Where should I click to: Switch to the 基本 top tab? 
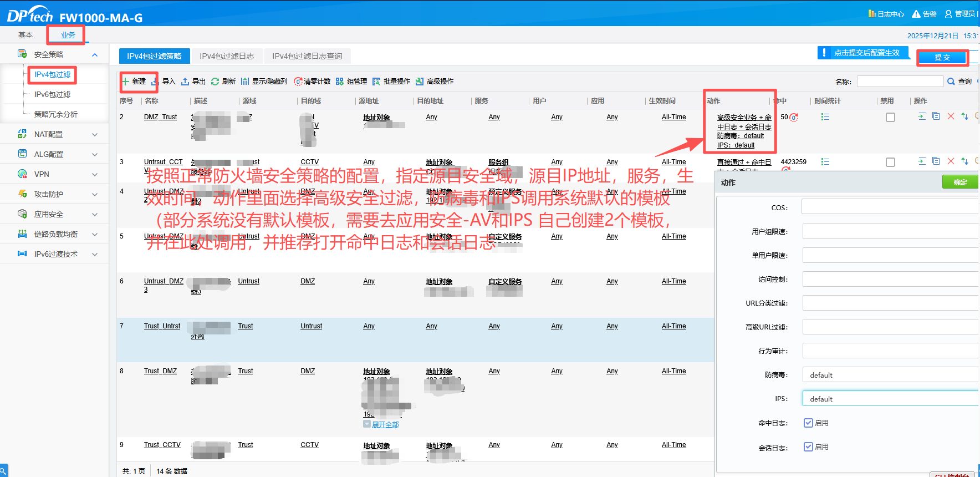point(25,35)
